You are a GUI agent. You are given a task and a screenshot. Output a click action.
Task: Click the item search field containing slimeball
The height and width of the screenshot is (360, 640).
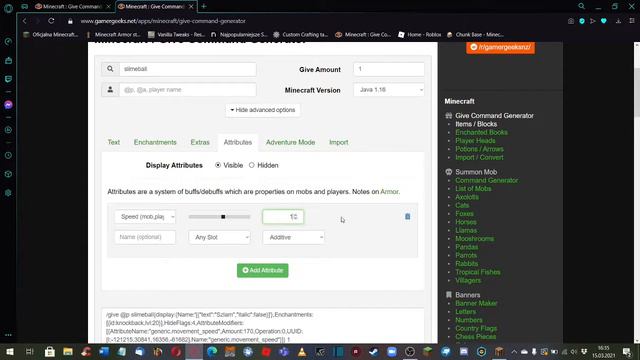tap(188, 69)
